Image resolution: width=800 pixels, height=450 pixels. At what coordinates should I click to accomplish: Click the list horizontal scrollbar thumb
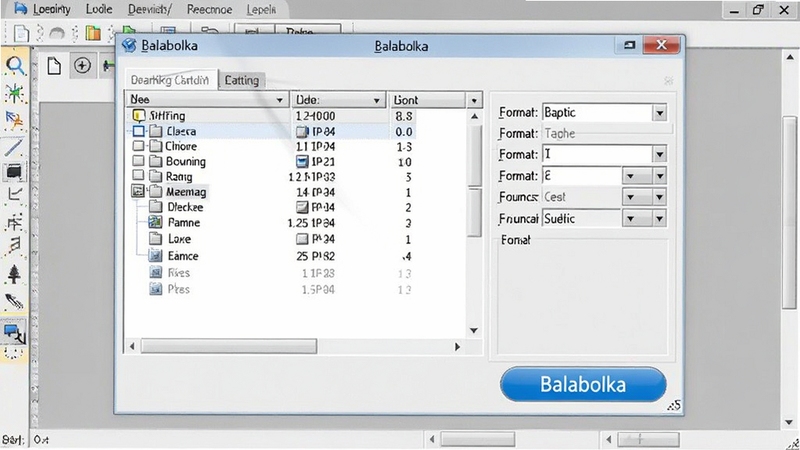coord(229,346)
